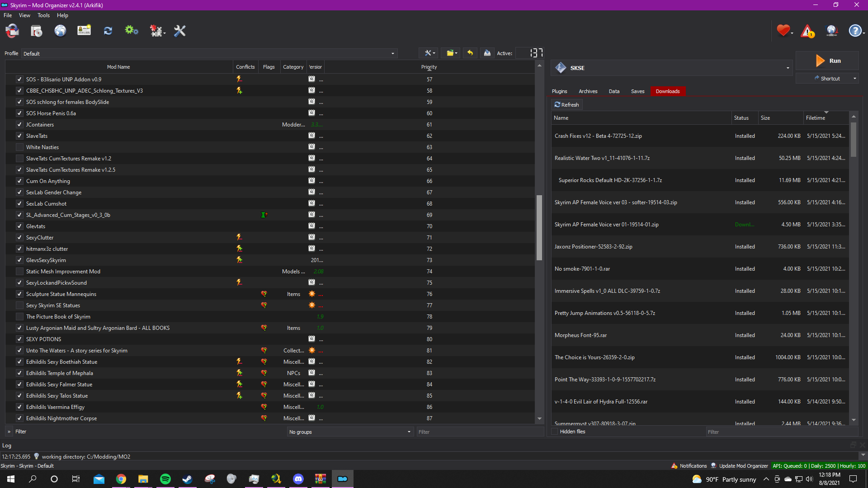Screen dimensions: 868x488
Task: Click the flag icon on SL_Advanced_Cum_Stages_v0_3_0b row
Action: (x=264, y=215)
